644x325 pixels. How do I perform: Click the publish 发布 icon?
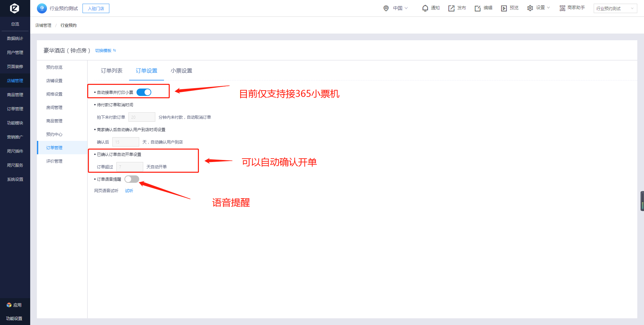(451, 8)
